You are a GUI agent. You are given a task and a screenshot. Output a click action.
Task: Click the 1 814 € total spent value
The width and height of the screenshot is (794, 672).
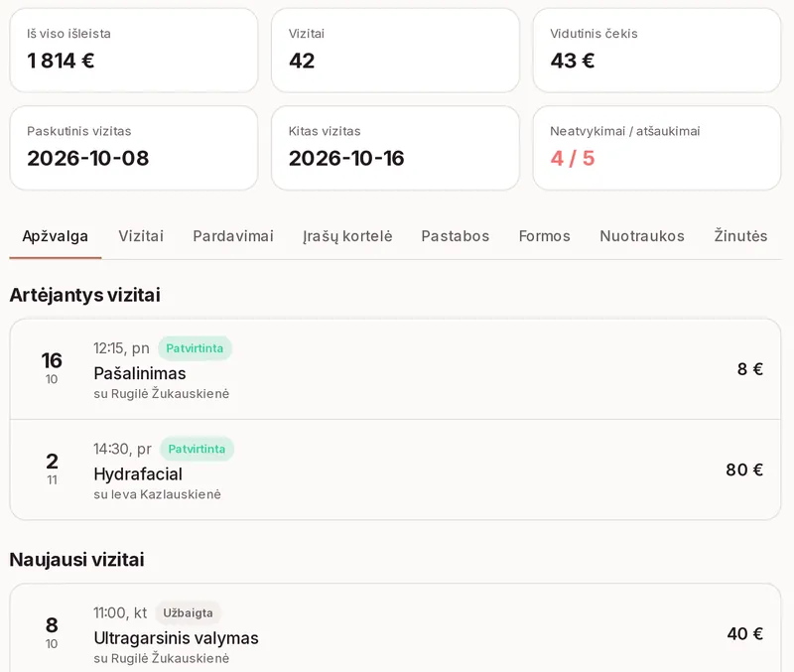(x=61, y=61)
